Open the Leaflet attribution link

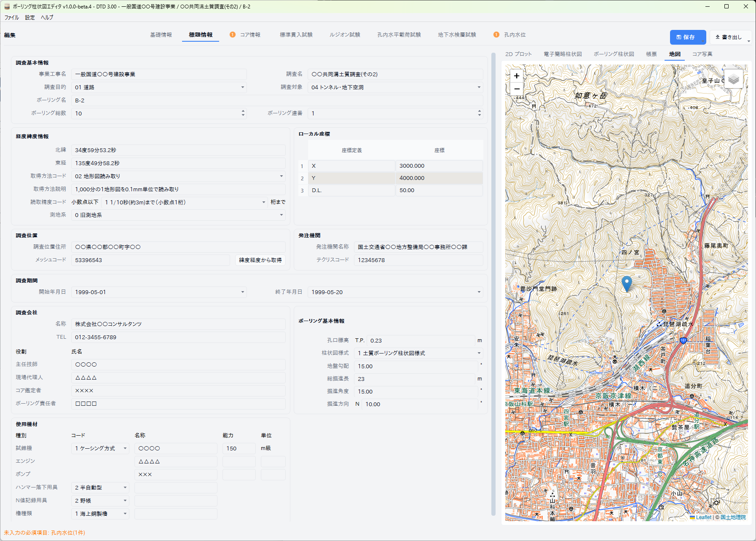pos(703,517)
